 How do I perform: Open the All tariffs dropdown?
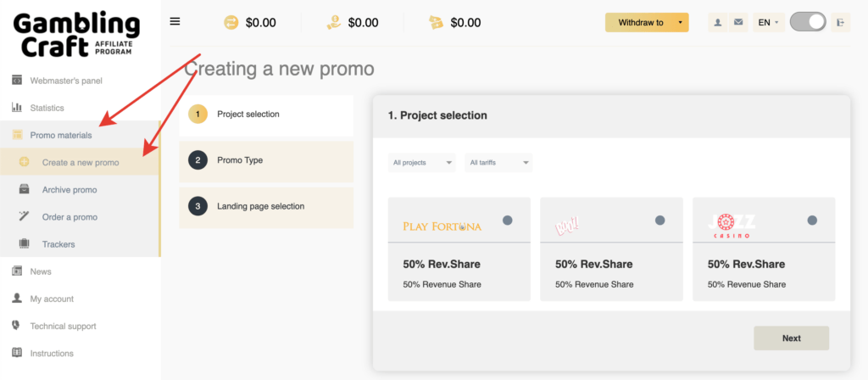tap(498, 162)
